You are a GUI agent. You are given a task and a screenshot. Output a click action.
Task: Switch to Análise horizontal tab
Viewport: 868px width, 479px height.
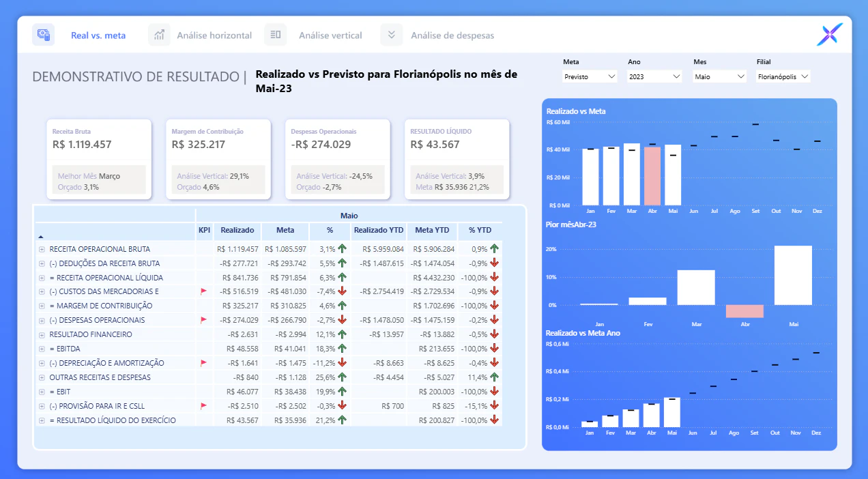click(214, 35)
